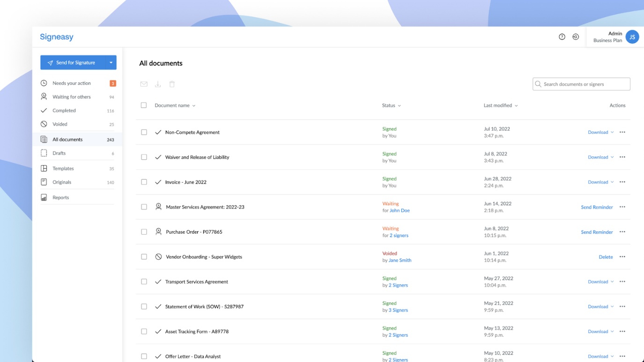Click the search documents or signers field
The width and height of the screenshot is (644, 362).
(x=581, y=84)
